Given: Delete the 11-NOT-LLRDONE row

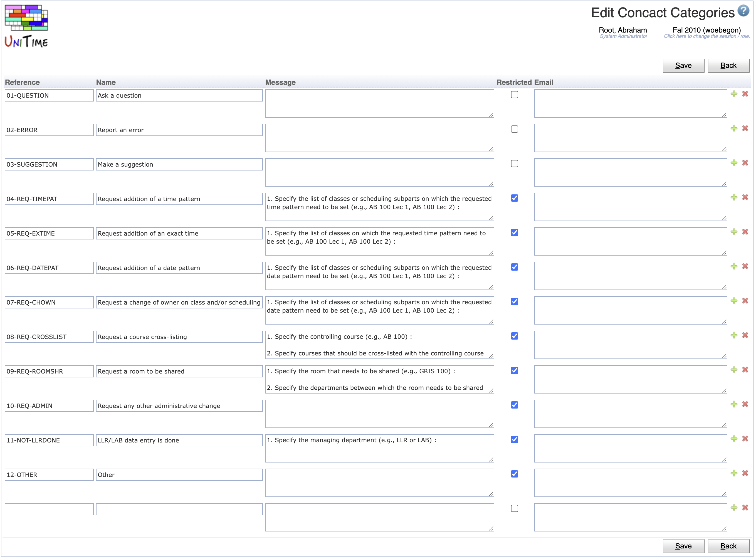Looking at the screenshot, I should click(x=745, y=439).
